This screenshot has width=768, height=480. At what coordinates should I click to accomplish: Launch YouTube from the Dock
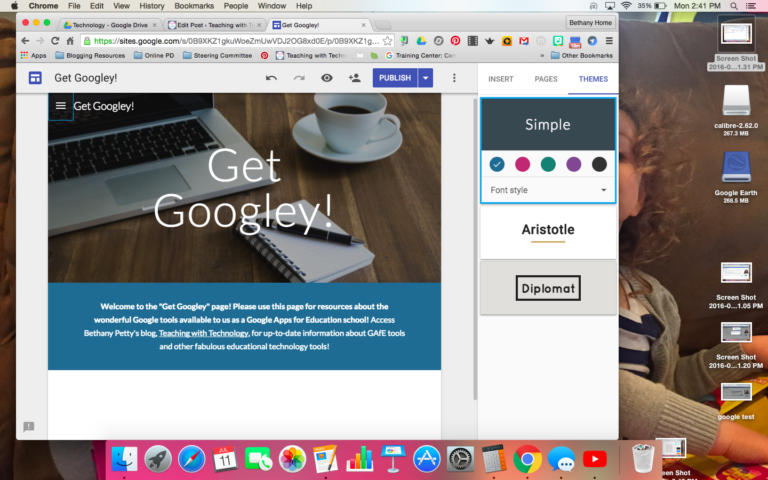[595, 459]
